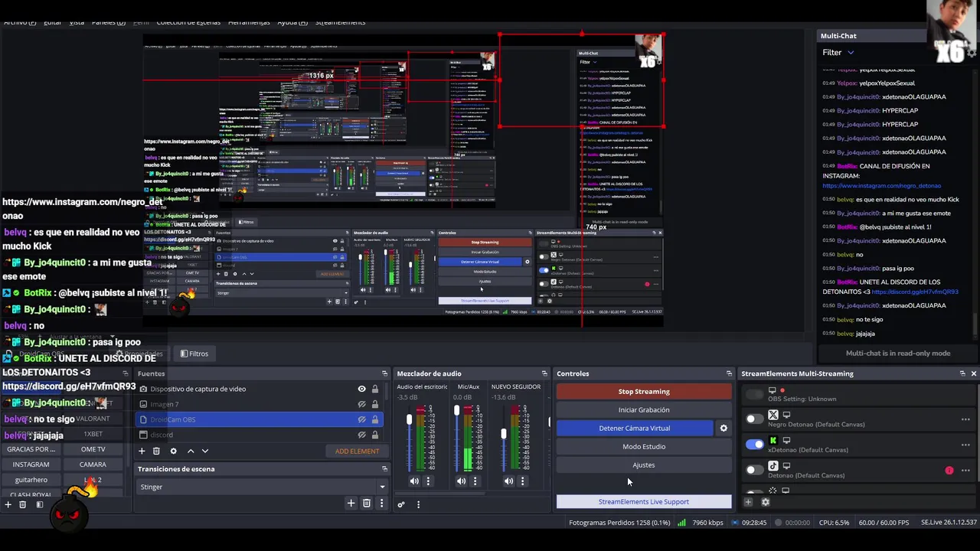The image size is (980, 551).
Task: Open transitions panel three-dot menu
Action: (381, 503)
